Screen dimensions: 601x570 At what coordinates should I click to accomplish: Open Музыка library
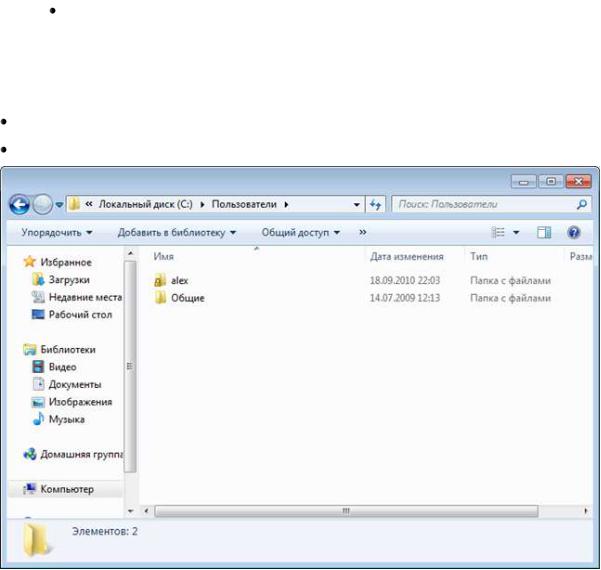(x=67, y=419)
